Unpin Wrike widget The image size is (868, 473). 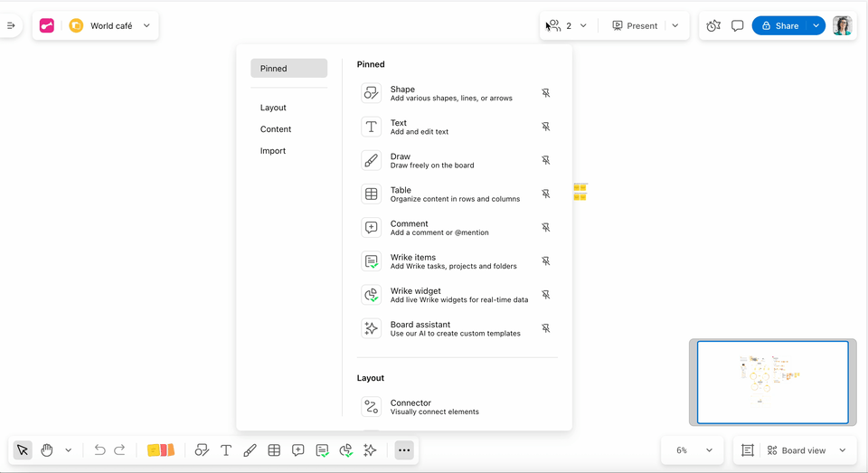[546, 295]
